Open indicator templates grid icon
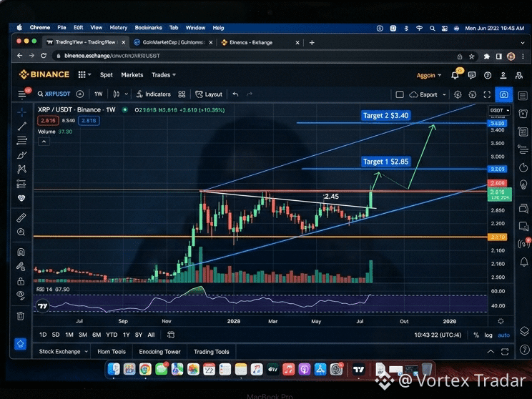 point(182,94)
